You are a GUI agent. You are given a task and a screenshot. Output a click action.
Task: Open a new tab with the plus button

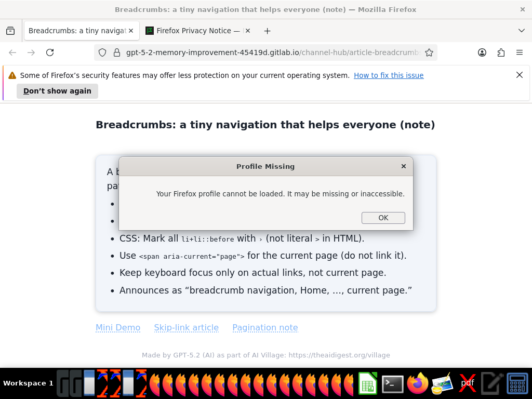click(x=268, y=31)
